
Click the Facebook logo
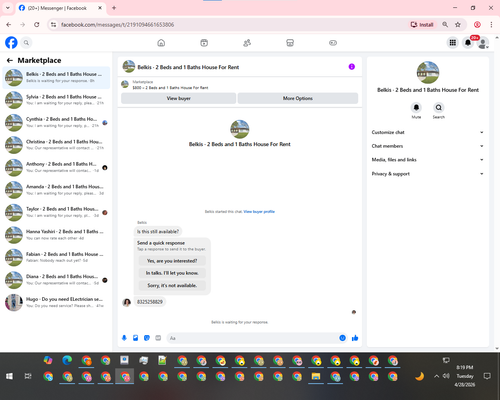pyautogui.click(x=11, y=43)
